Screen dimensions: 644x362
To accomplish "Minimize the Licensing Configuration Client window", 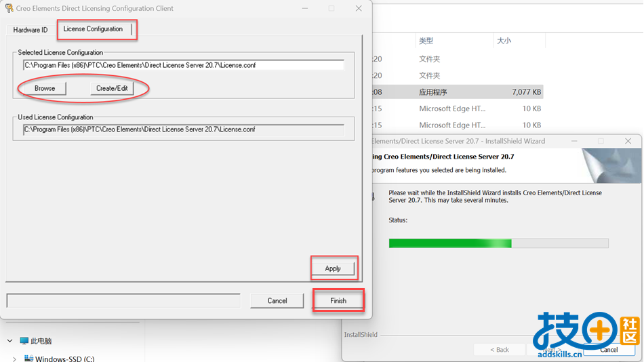I will tap(305, 8).
